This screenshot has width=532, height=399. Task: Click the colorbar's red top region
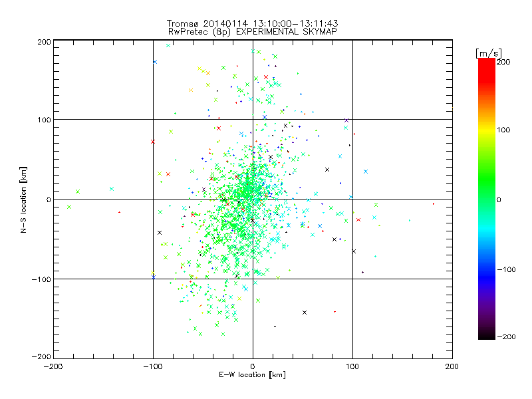(x=487, y=70)
